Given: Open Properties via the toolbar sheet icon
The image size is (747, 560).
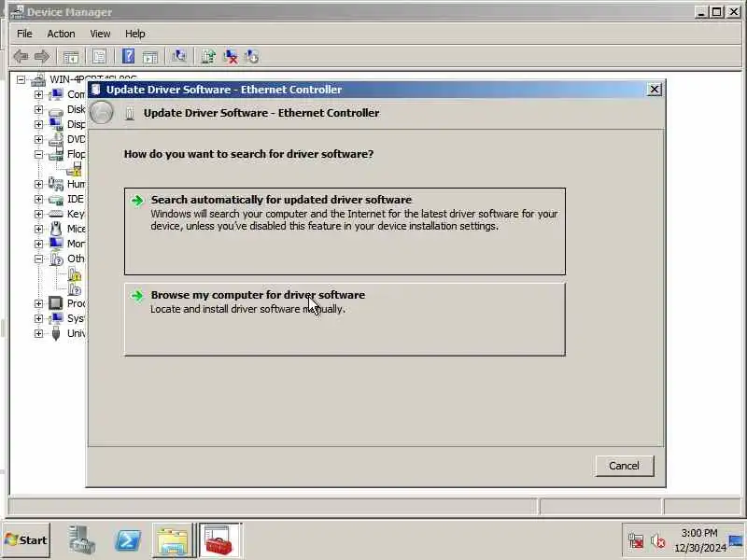Looking at the screenshot, I should coord(99,57).
